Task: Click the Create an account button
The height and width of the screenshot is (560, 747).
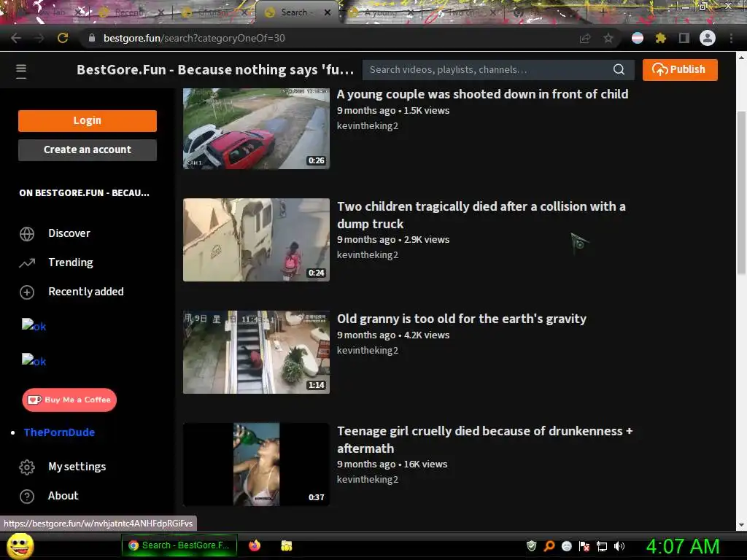Action: click(88, 150)
